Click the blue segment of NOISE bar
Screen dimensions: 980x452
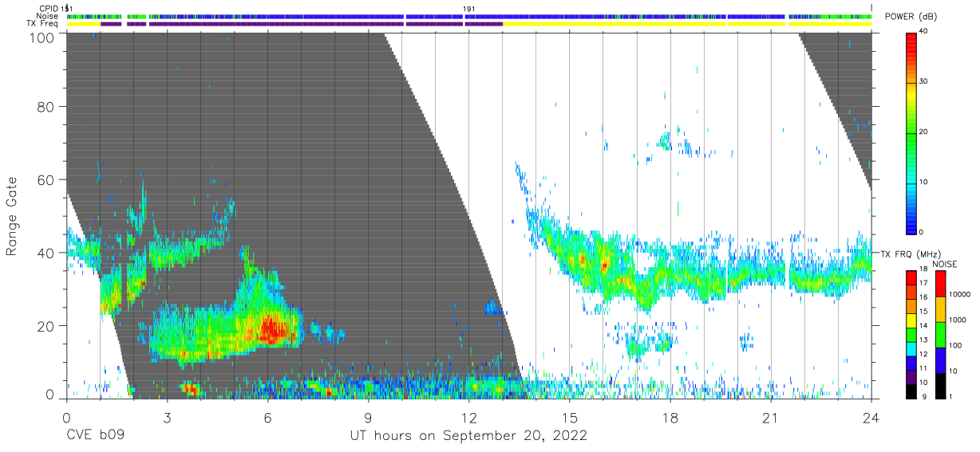point(940,360)
